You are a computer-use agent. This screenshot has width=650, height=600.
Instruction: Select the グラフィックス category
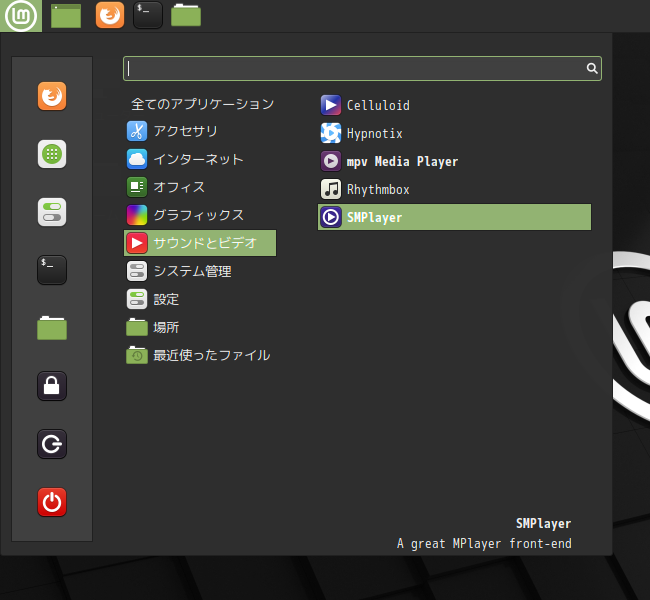point(200,215)
